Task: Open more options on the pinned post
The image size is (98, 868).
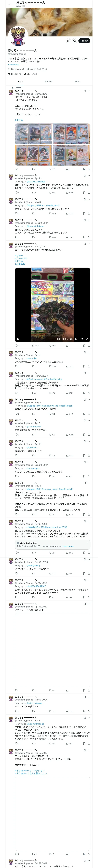Action: coord(89,91)
